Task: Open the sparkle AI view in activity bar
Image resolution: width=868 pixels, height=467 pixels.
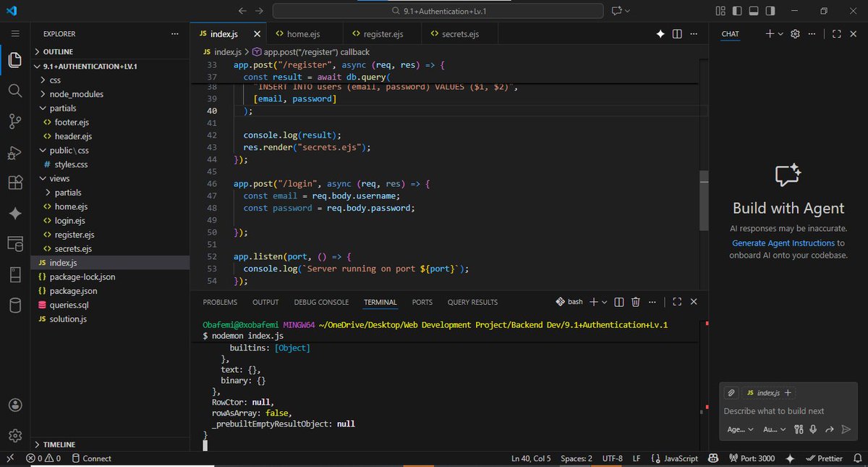Action: click(x=14, y=214)
